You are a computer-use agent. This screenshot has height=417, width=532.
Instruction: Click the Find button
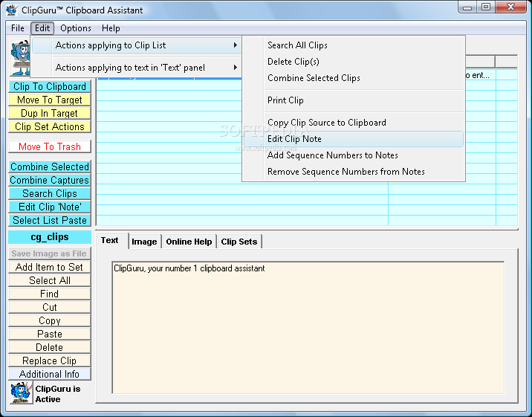50,294
